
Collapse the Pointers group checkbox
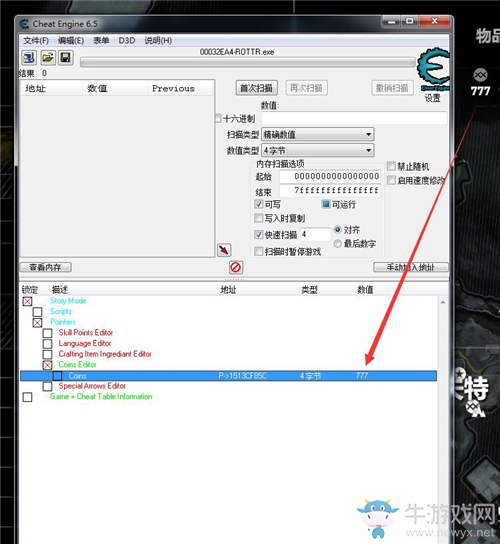tap(37, 322)
